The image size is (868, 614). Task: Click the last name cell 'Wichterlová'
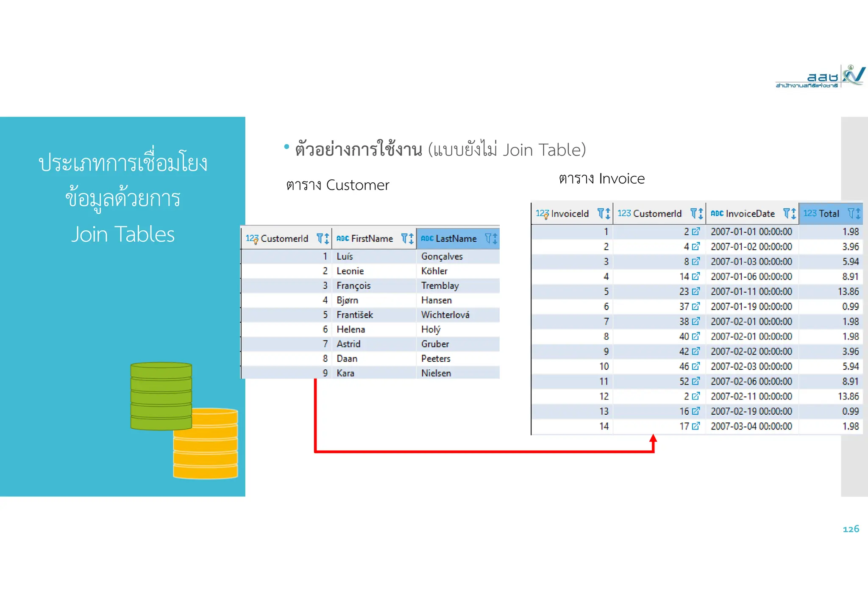pos(458,315)
